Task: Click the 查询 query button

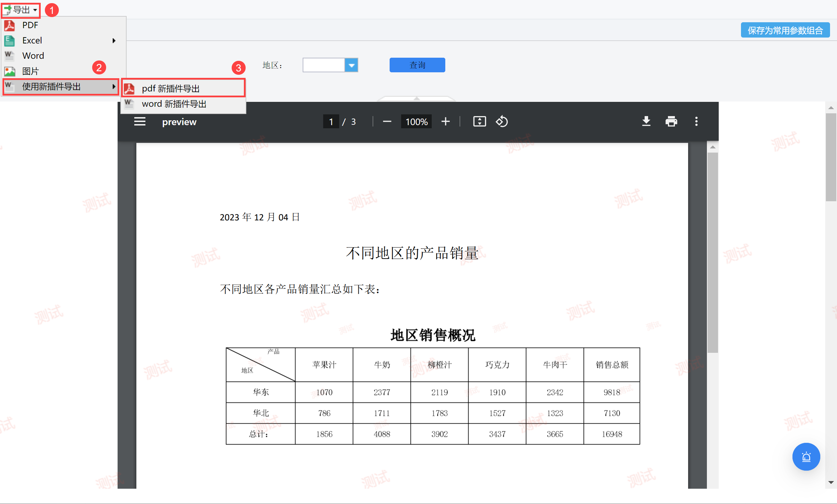Action: [417, 65]
